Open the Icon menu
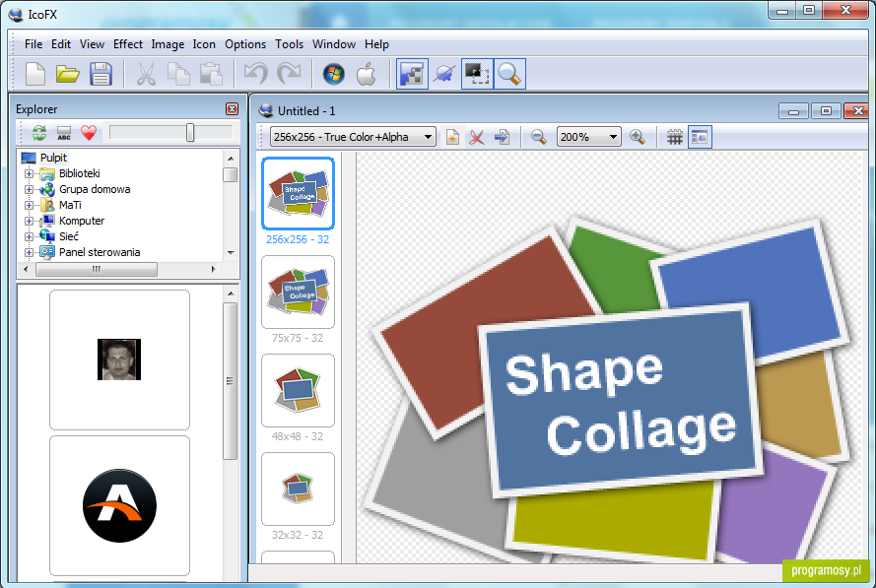Viewport: 876px width, 588px height. tap(204, 44)
